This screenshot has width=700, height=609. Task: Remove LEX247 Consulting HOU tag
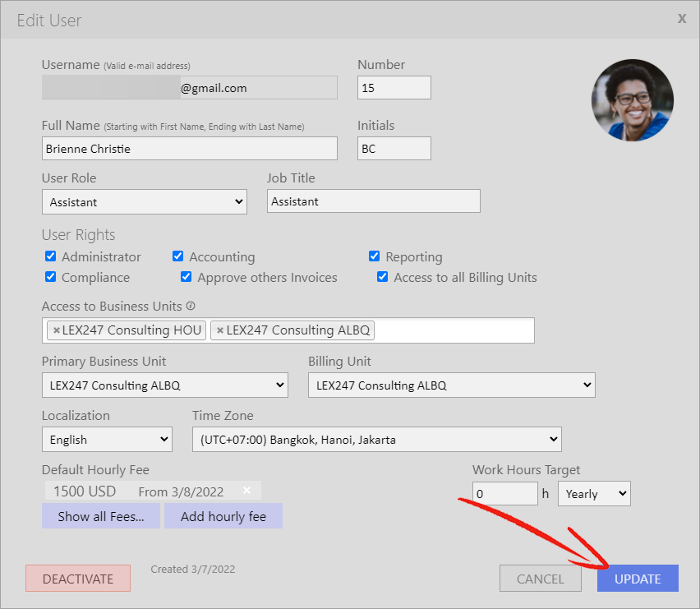[x=56, y=330]
